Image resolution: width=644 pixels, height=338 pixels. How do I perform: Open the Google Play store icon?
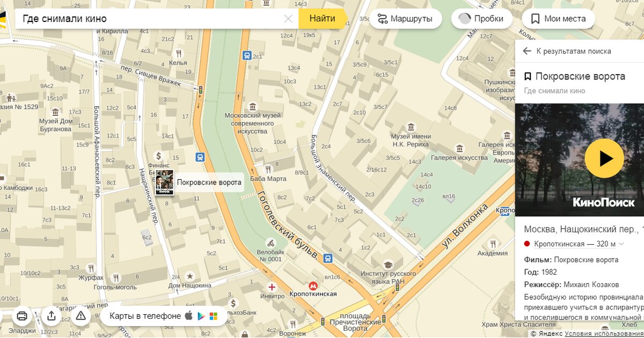point(201,316)
